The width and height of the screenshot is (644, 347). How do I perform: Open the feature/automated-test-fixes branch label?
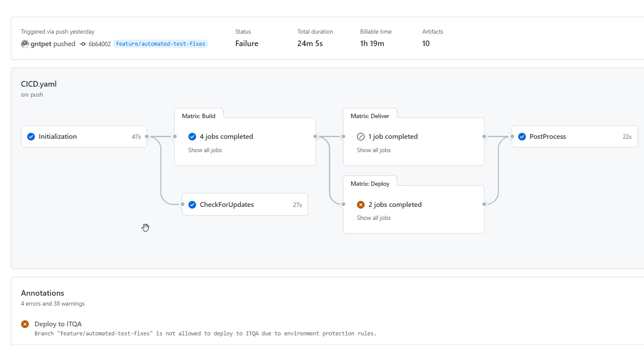(x=160, y=44)
